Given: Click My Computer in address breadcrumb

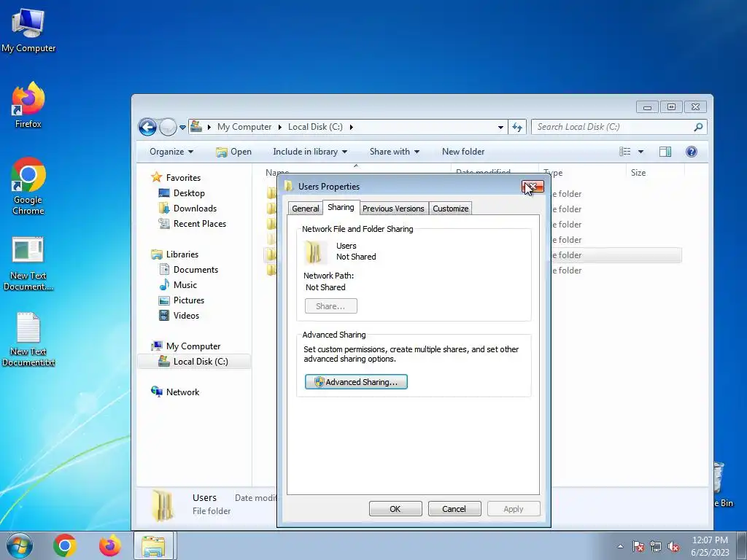Looking at the screenshot, I should 244,127.
